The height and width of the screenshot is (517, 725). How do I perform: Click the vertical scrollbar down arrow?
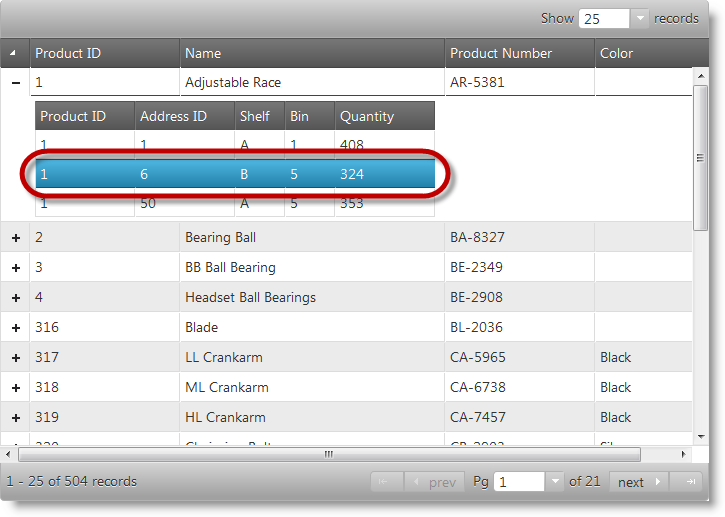[x=700, y=437]
